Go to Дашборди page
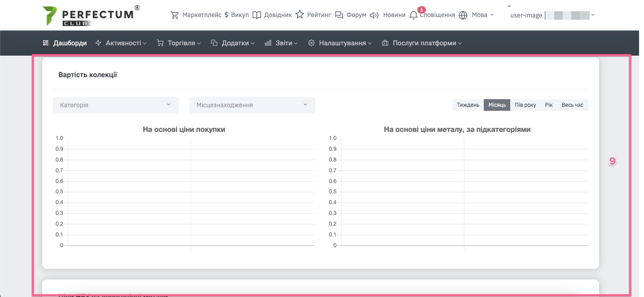This screenshot has height=297, width=644. click(x=65, y=43)
